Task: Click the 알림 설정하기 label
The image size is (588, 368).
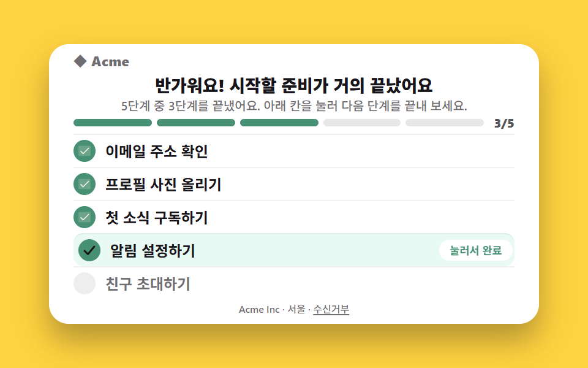Action: pos(153,250)
